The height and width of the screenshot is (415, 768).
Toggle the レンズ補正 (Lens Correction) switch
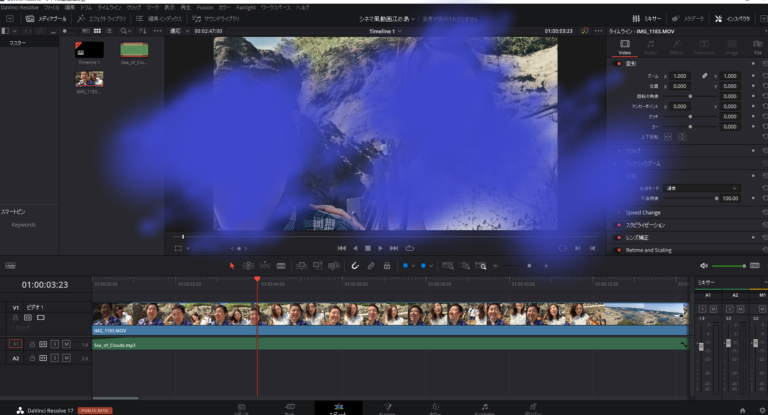click(x=618, y=237)
